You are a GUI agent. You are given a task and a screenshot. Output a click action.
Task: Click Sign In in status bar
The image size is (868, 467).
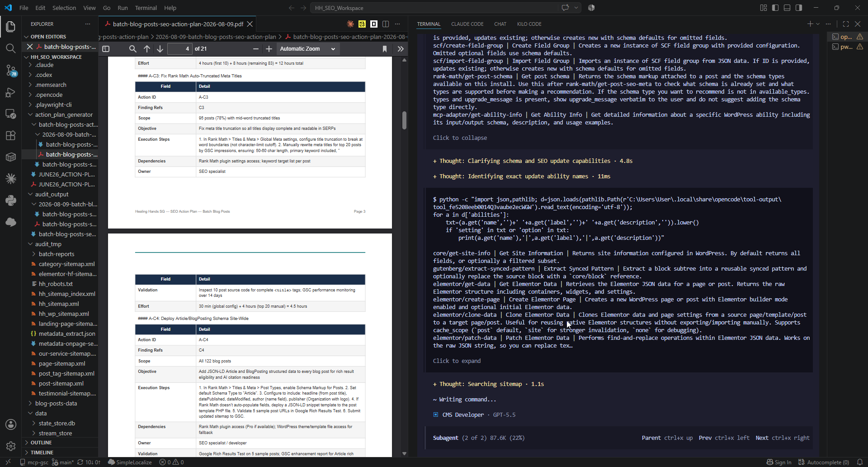tap(779, 462)
